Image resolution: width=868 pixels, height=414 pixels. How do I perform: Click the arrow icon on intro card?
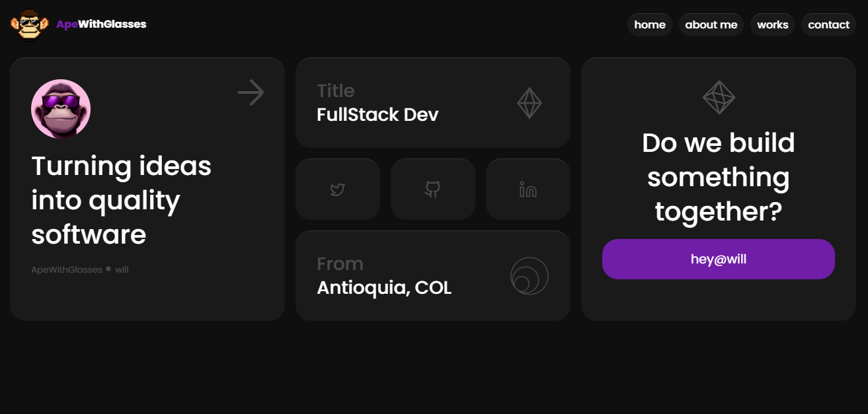pyautogui.click(x=251, y=92)
